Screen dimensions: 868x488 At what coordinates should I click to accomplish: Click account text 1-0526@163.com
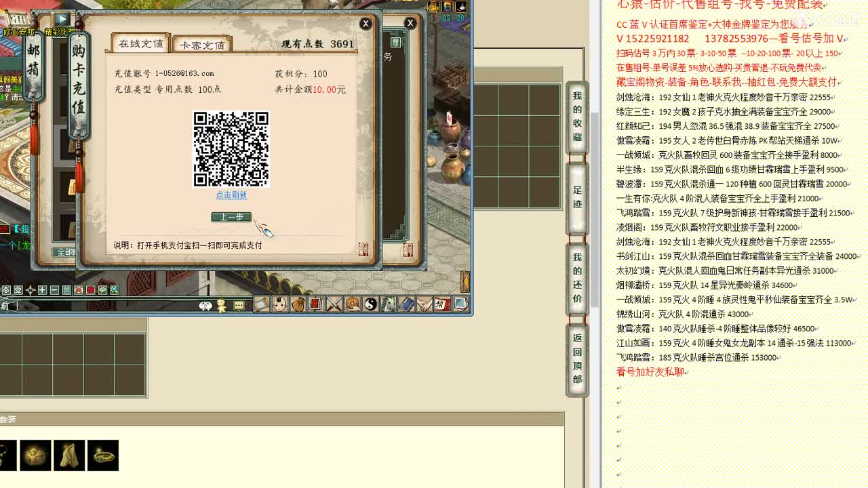pos(184,73)
